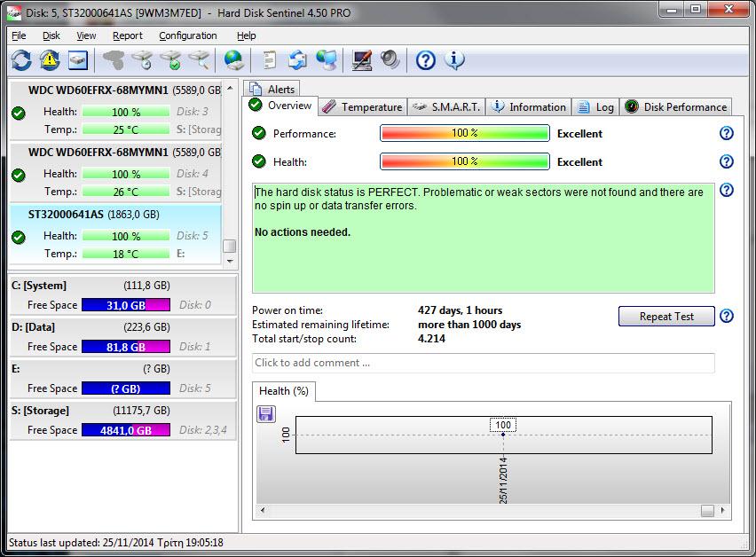This screenshot has width=756, height=557.
Task: Click the green check icon beside Performance label
Action: click(259, 133)
